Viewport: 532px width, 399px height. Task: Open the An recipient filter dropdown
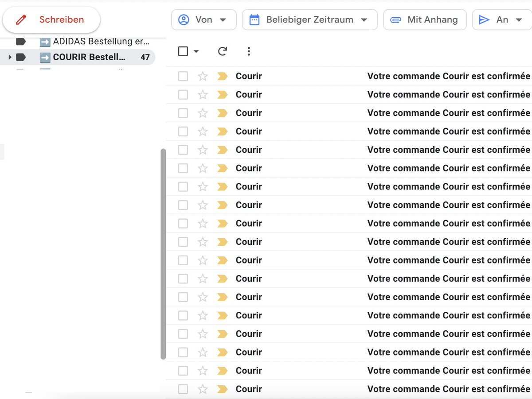pyautogui.click(x=502, y=20)
